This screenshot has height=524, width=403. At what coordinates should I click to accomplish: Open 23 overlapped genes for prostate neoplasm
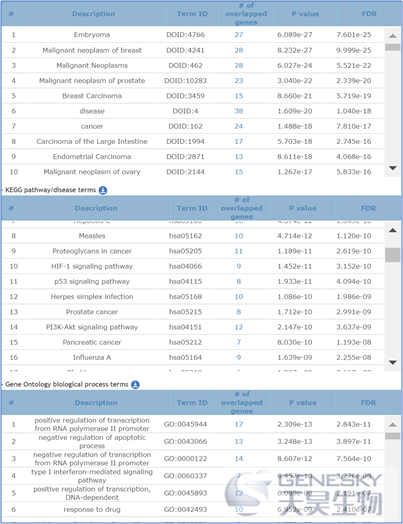point(239,81)
